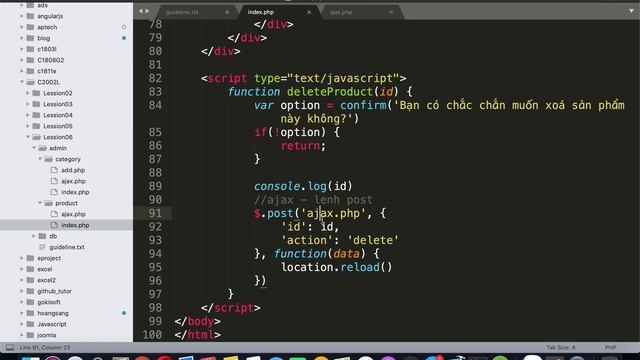The width and height of the screenshot is (640, 360).
Task: Expand the eproject folder arrow
Action: tap(22, 258)
